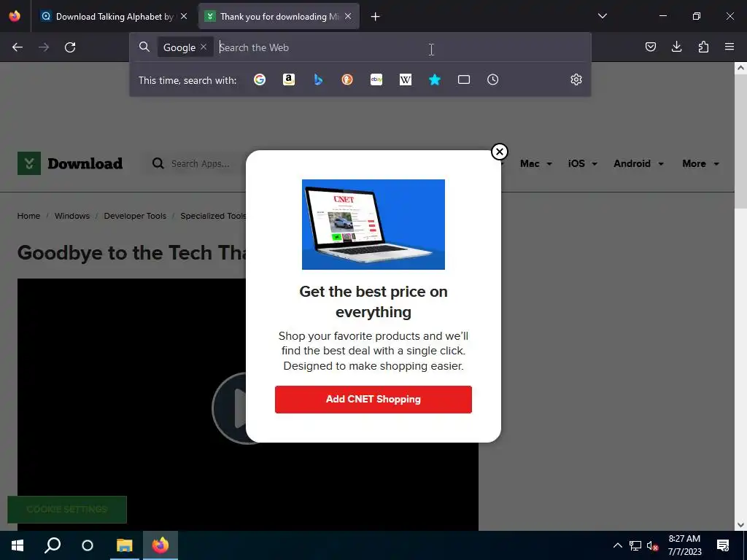The image size is (747, 560).
Task: Click scrollbar up arrow
Action: tap(740, 68)
